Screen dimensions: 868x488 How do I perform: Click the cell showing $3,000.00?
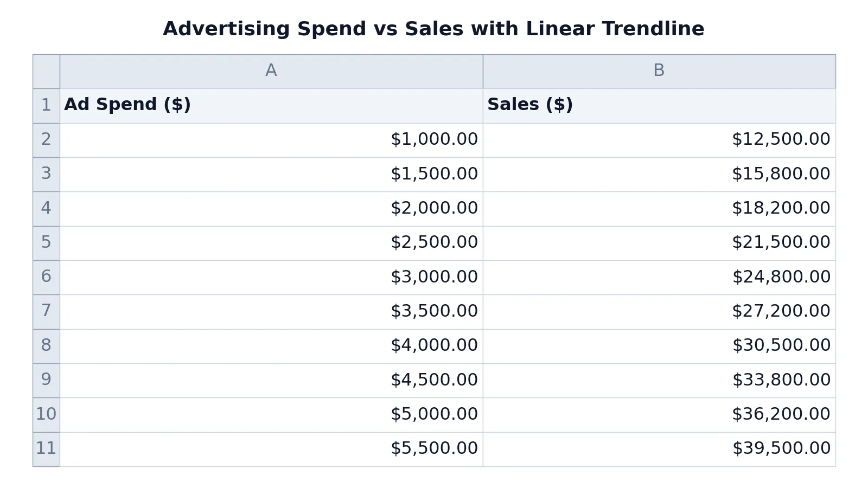(x=271, y=277)
